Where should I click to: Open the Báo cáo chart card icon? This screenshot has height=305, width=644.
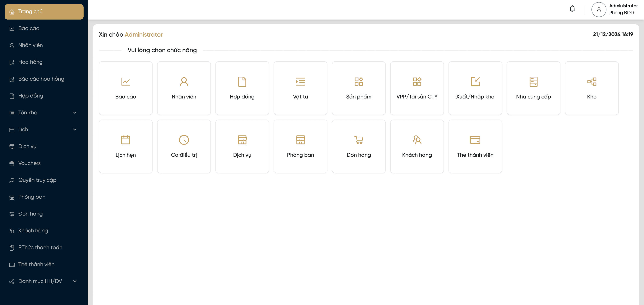[126, 81]
